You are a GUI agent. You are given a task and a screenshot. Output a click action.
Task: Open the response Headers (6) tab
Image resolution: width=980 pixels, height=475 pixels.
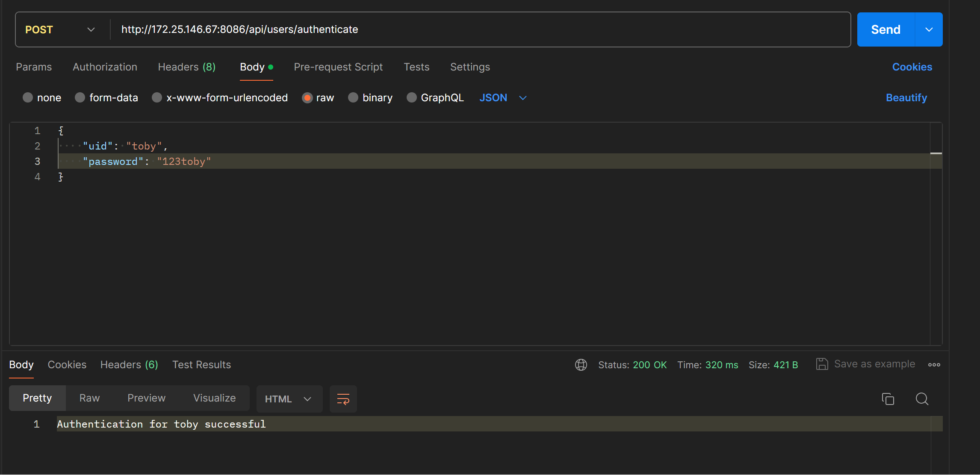[129, 365]
